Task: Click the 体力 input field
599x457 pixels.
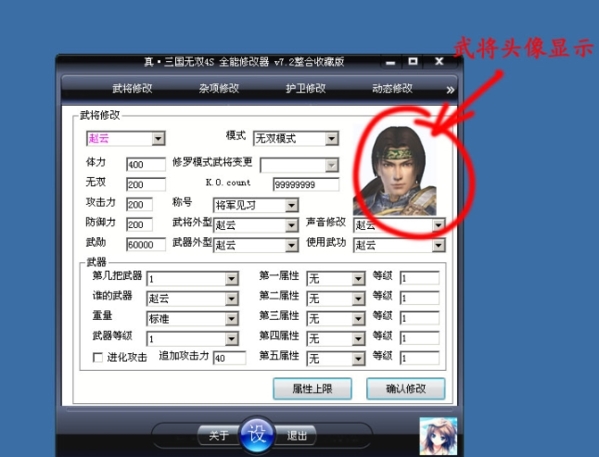Action: click(x=146, y=164)
